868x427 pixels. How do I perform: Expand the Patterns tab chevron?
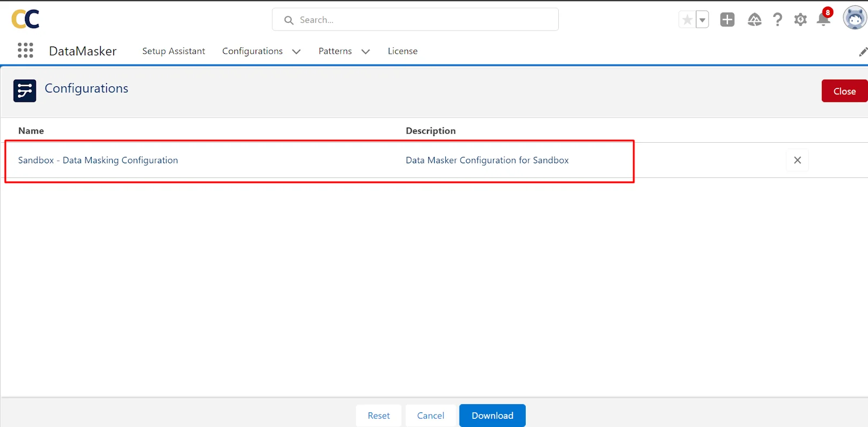pyautogui.click(x=366, y=52)
